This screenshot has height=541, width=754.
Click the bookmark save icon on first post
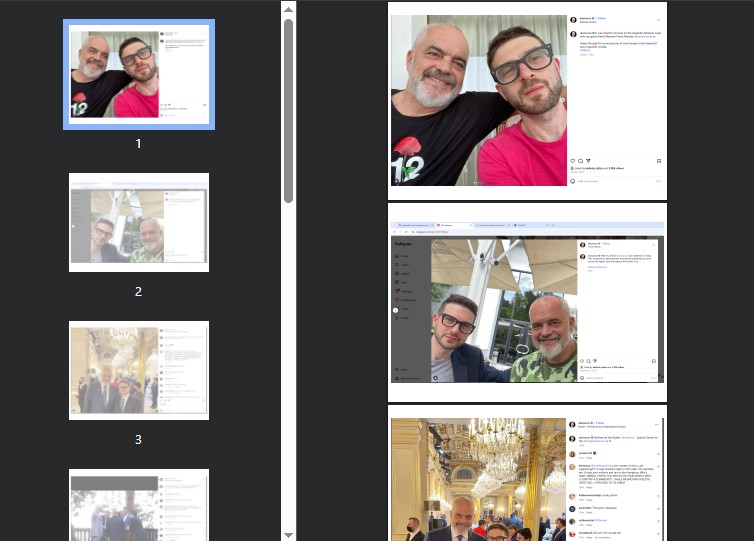[658, 161]
